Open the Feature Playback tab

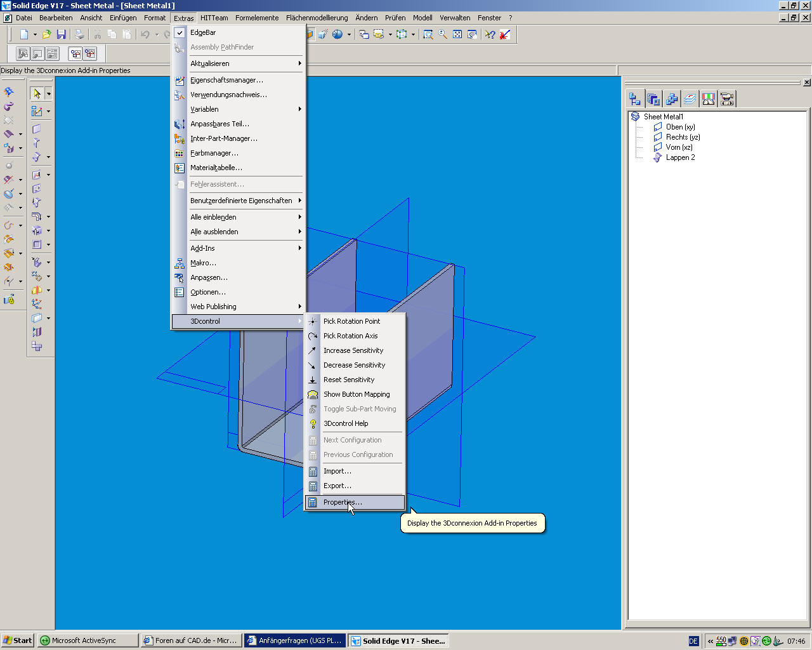[x=727, y=98]
